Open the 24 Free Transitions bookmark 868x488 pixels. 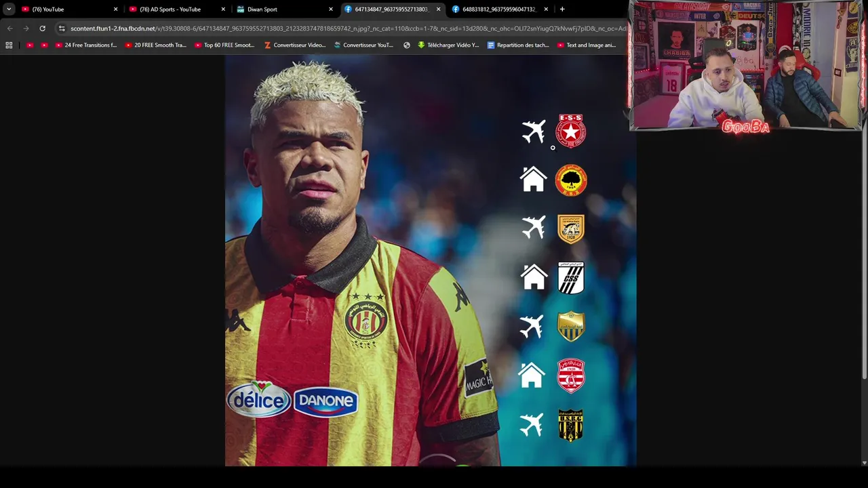click(x=86, y=45)
